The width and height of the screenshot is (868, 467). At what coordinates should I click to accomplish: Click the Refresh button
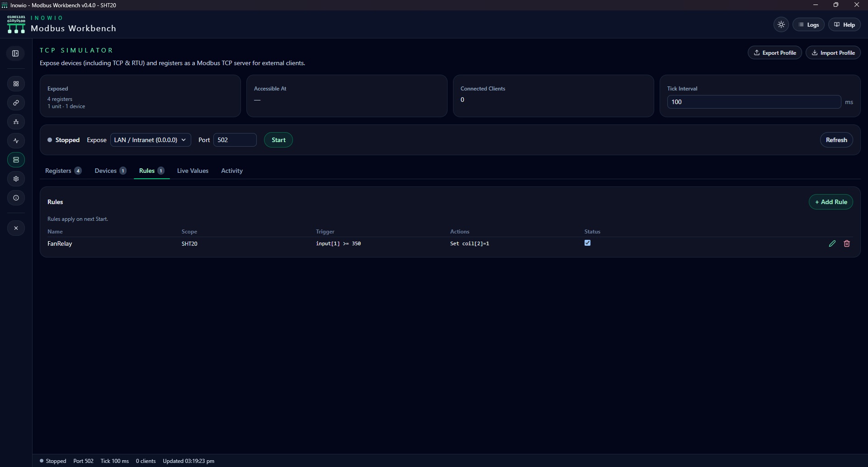(x=836, y=140)
